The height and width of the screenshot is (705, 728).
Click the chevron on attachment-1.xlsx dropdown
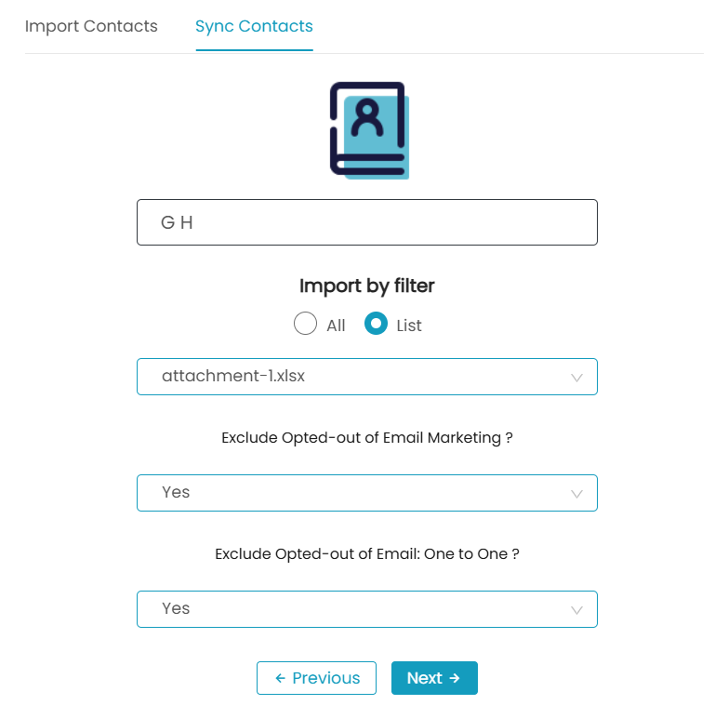coord(576,378)
